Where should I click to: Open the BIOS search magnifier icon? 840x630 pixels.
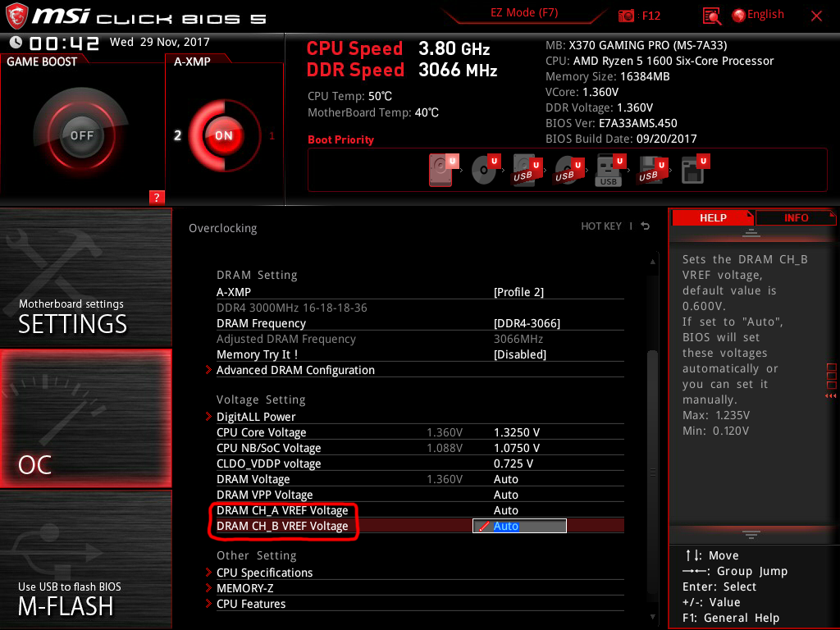tap(711, 16)
